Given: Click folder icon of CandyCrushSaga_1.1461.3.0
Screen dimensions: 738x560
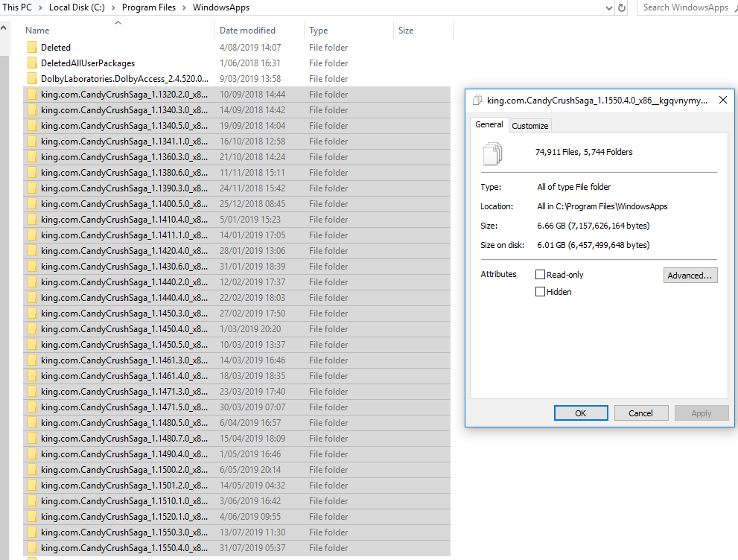Looking at the screenshot, I should tap(32, 360).
